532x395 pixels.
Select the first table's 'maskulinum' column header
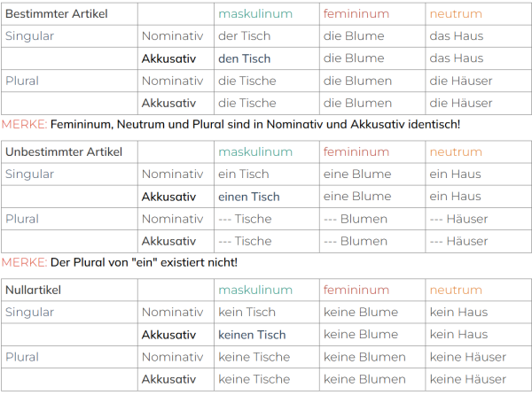[x=267, y=14]
